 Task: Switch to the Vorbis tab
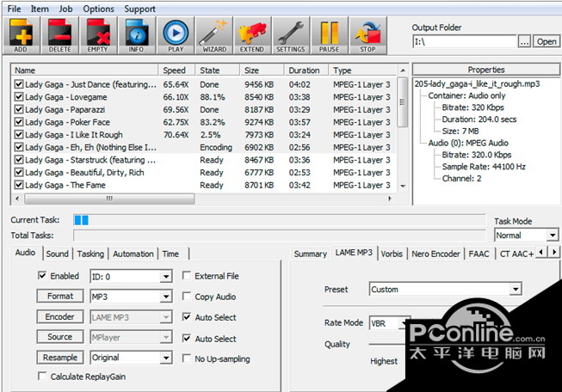coord(392,254)
